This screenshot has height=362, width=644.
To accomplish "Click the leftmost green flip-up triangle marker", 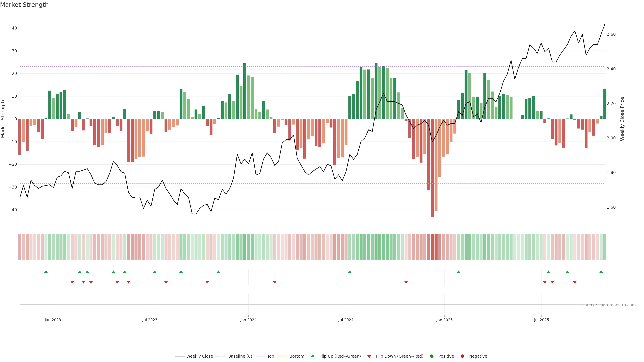I will [x=46, y=272].
